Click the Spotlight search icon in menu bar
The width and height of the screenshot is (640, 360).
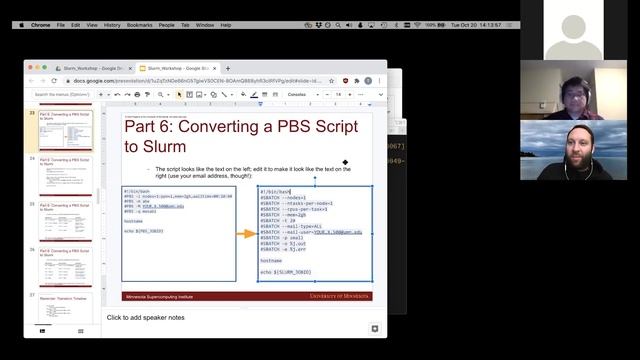click(338, 25)
